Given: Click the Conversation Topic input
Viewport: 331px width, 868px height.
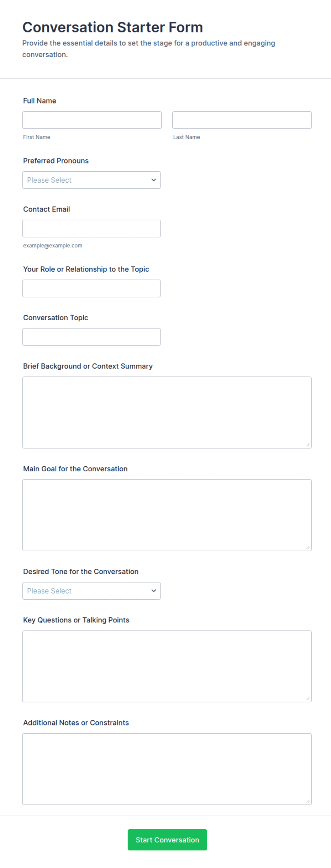Looking at the screenshot, I should pyautogui.click(x=91, y=337).
